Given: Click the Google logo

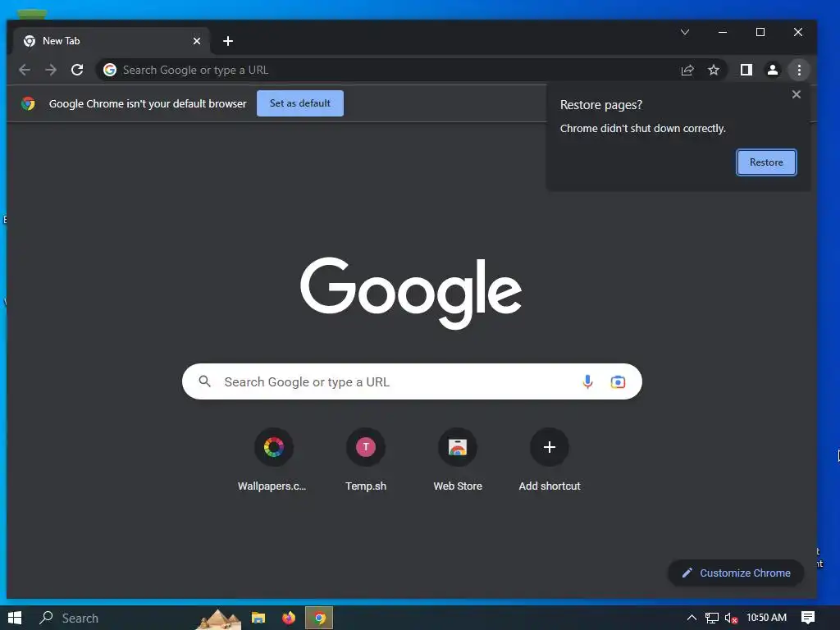Looking at the screenshot, I should pos(411,292).
